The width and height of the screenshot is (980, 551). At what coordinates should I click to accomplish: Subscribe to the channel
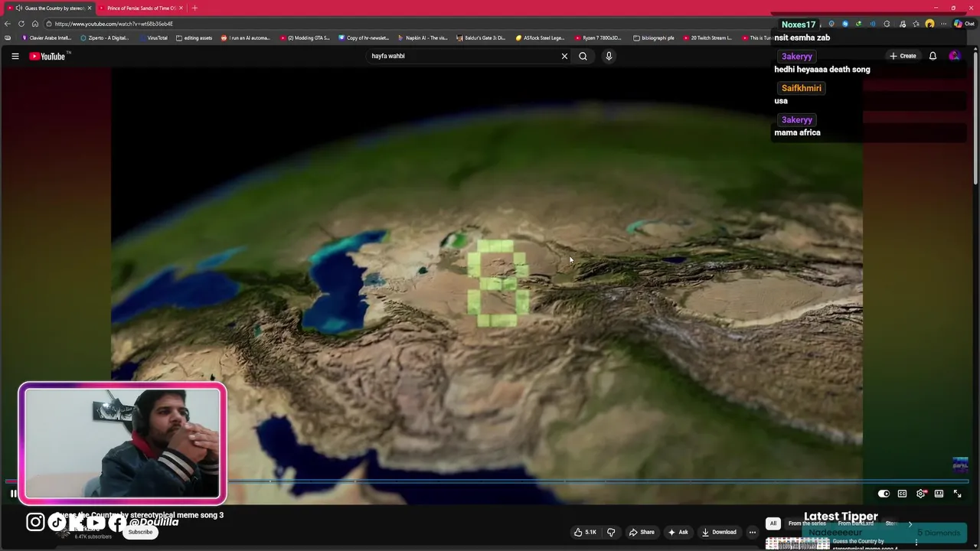(x=140, y=532)
